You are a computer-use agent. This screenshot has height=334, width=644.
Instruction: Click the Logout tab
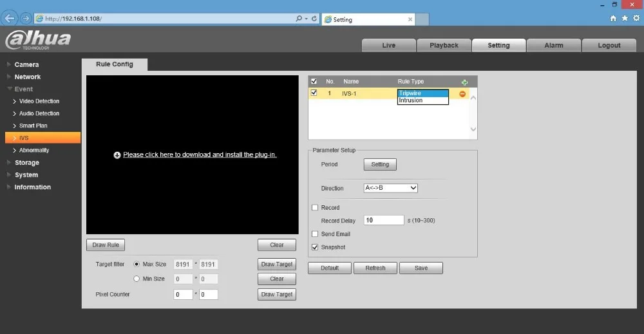tap(609, 45)
